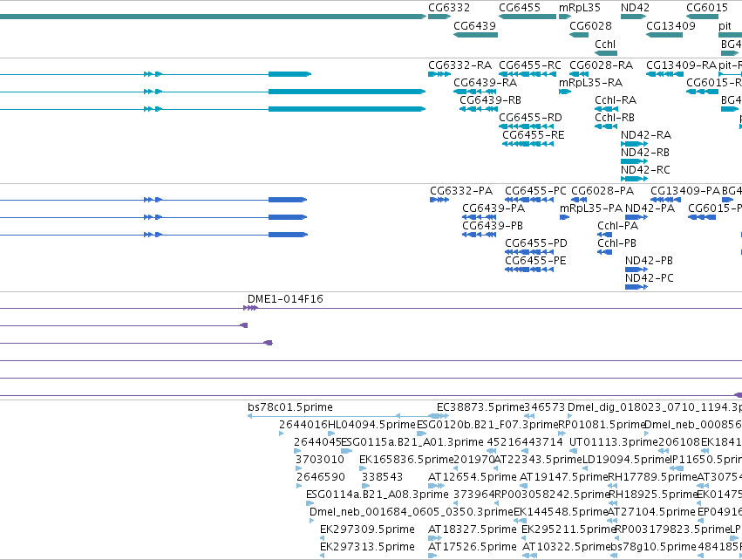Click the CG6455-PE protein label
Viewport: 742px width, 560px height.
[x=535, y=261]
